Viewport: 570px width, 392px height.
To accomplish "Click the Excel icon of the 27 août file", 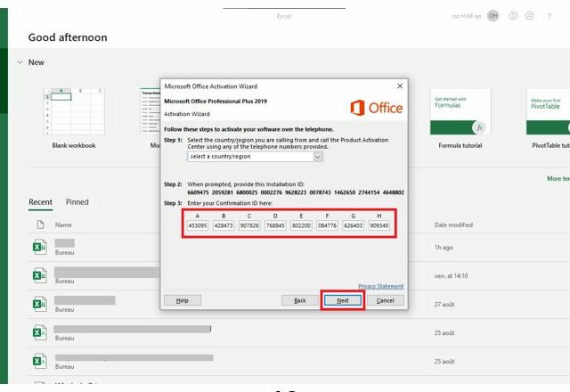I will click(x=39, y=304).
